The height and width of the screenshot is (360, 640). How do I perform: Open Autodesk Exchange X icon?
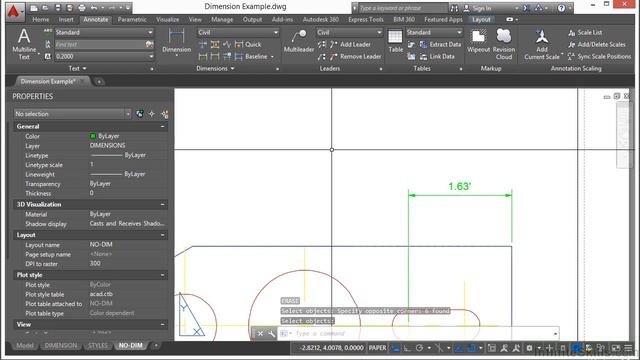527,8
